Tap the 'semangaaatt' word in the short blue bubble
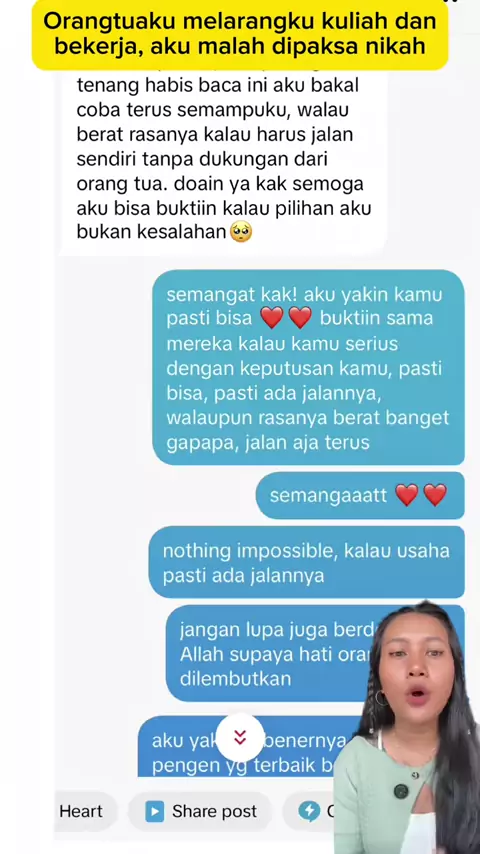Image resolution: width=480 pixels, height=854 pixels. pos(329,496)
